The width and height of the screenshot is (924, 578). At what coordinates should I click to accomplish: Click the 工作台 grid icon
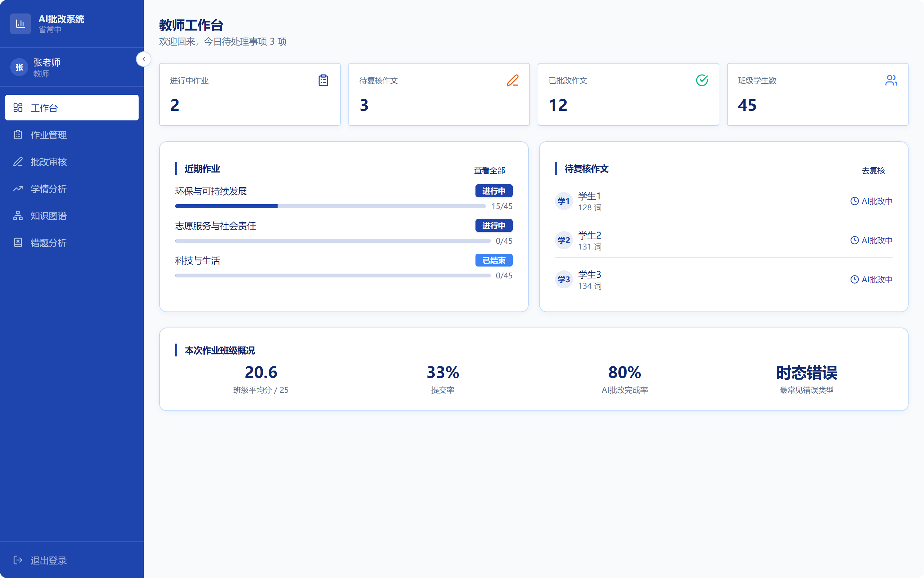[18, 108]
